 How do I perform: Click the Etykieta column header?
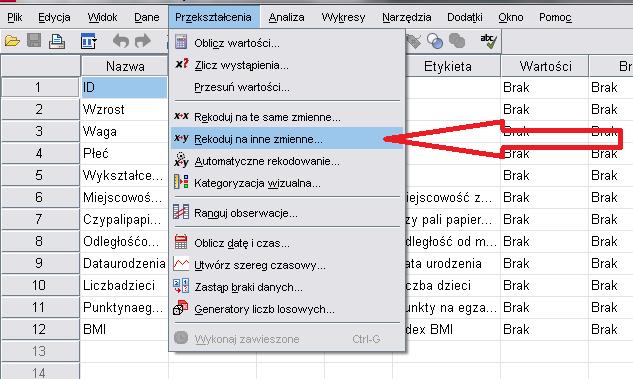click(x=447, y=66)
